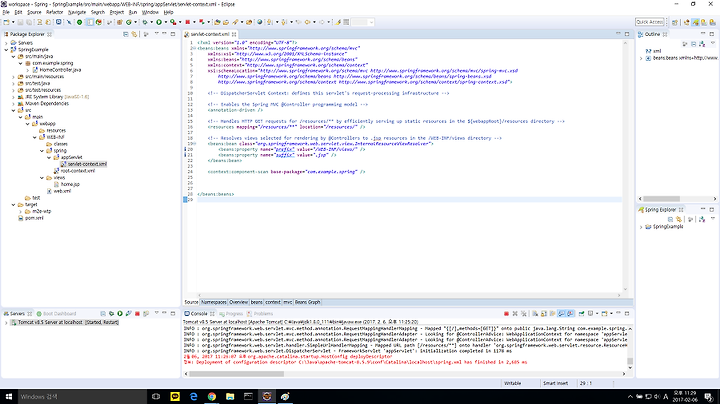Image resolution: width=720 pixels, height=404 pixels.
Task: Click the Save disk icon in main toolbar
Action: click(x=20, y=22)
